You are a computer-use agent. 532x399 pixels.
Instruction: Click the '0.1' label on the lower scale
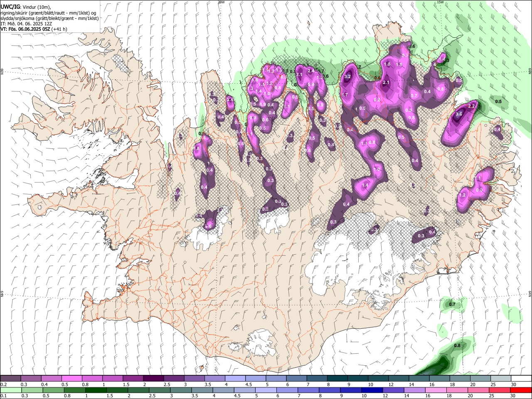click(3, 396)
